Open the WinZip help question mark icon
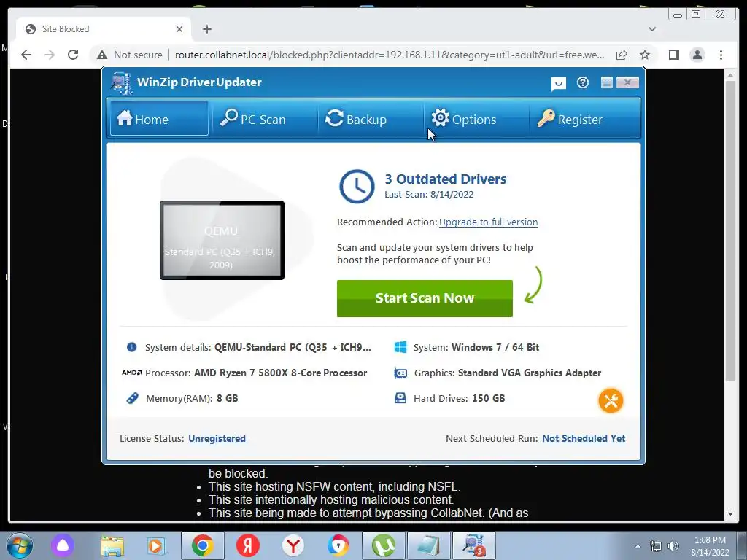Screen dimensions: 747x560 pyautogui.click(x=583, y=83)
